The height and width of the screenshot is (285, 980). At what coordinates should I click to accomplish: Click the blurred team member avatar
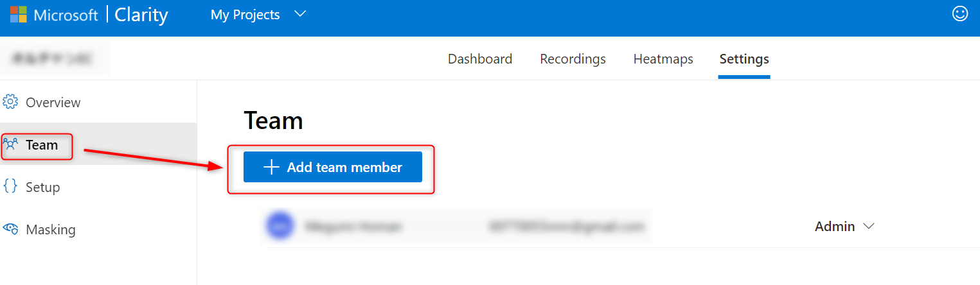pyautogui.click(x=280, y=227)
